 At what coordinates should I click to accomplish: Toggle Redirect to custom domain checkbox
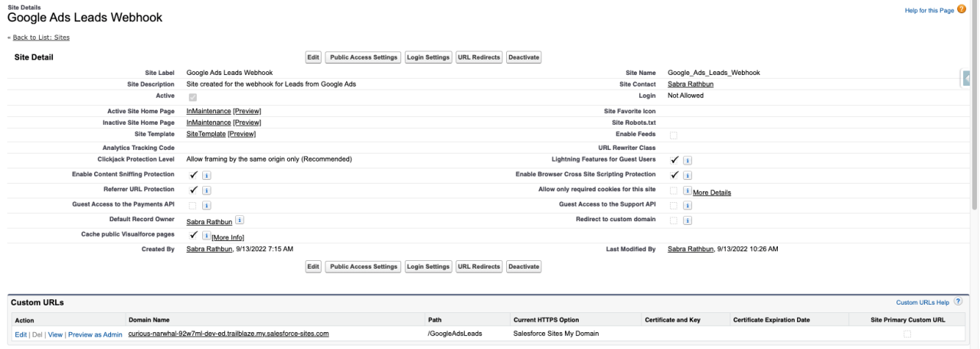674,221
